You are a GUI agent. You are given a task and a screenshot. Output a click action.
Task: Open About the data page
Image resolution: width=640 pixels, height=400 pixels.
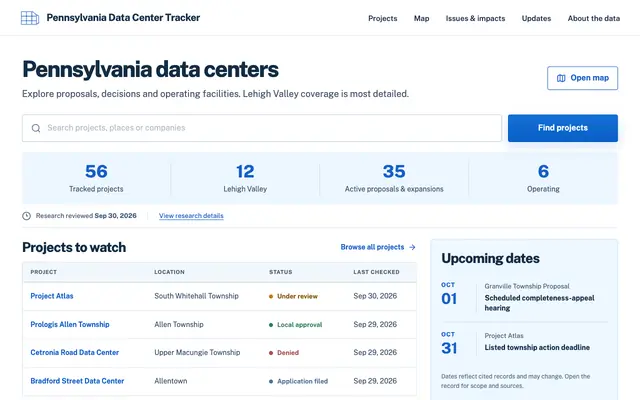(593, 18)
